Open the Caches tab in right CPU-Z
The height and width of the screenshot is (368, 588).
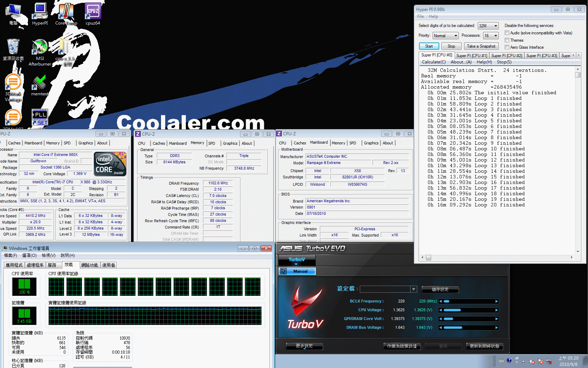(x=300, y=143)
